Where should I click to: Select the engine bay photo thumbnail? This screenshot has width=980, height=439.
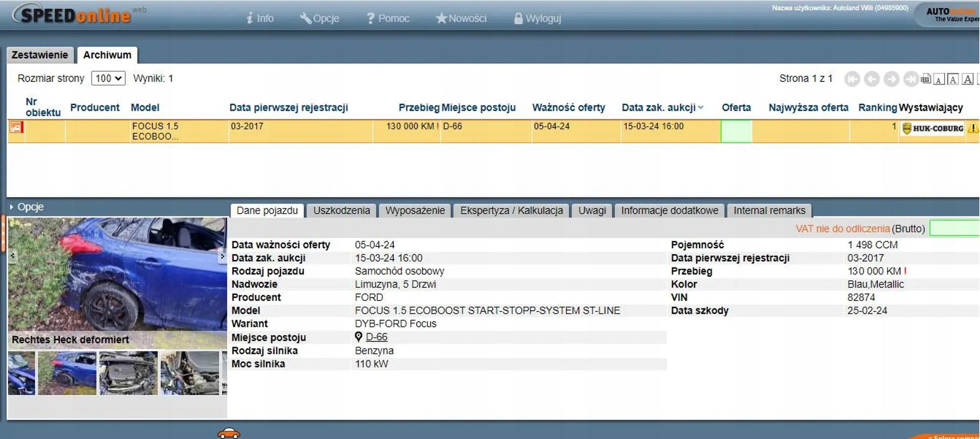coord(128,373)
